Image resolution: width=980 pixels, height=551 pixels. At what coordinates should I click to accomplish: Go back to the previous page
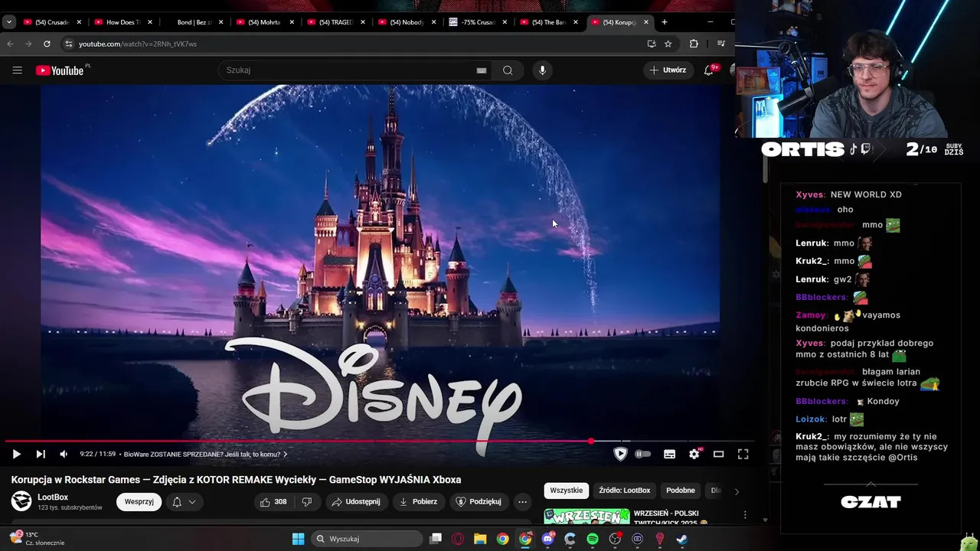pos(10,44)
